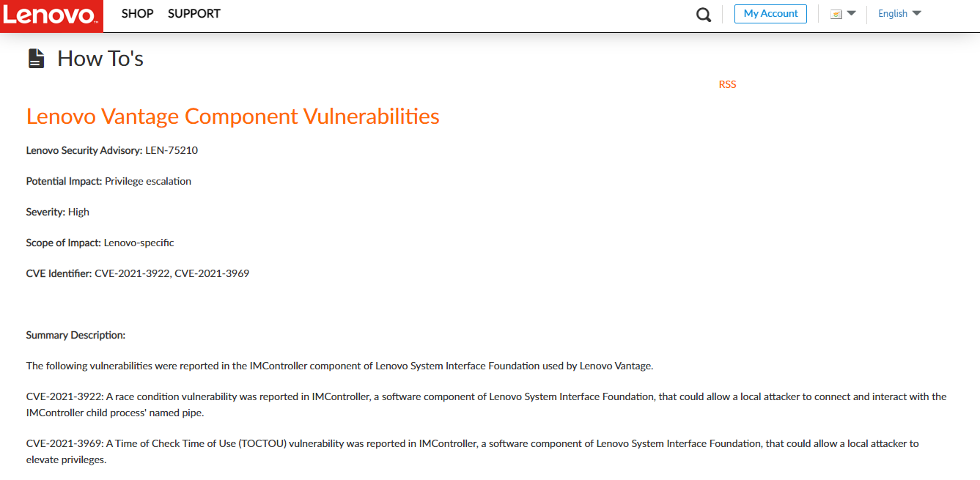Click the Severity: High line
980x480 pixels.
(57, 212)
